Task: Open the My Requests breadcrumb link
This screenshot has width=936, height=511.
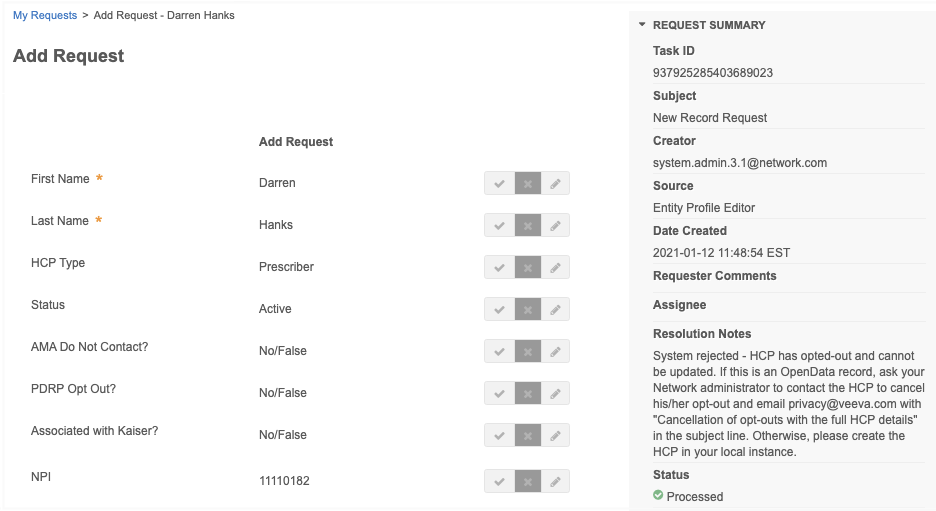Action: pos(45,16)
